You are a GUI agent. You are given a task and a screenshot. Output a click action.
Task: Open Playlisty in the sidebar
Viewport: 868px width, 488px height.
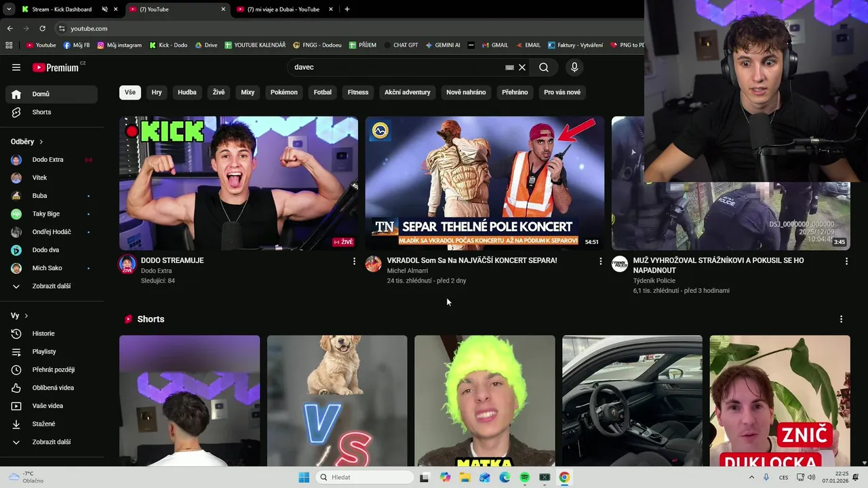(x=52, y=352)
